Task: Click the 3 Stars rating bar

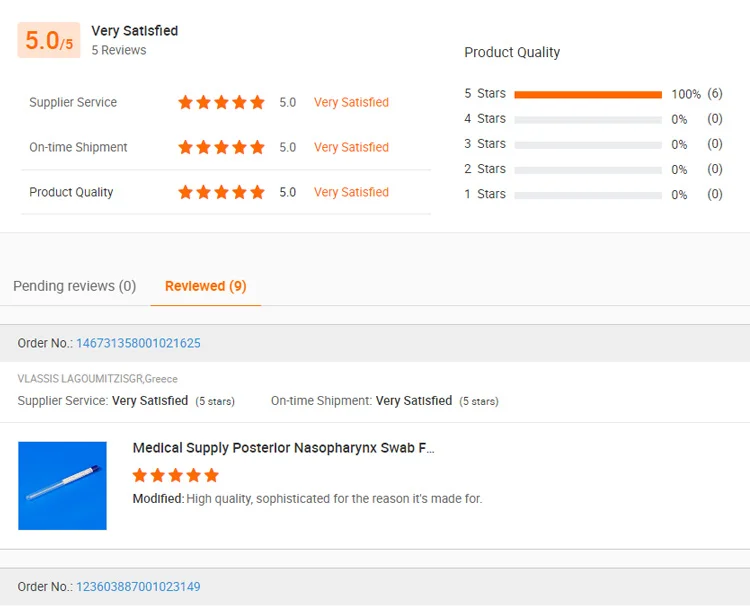Action: click(588, 144)
